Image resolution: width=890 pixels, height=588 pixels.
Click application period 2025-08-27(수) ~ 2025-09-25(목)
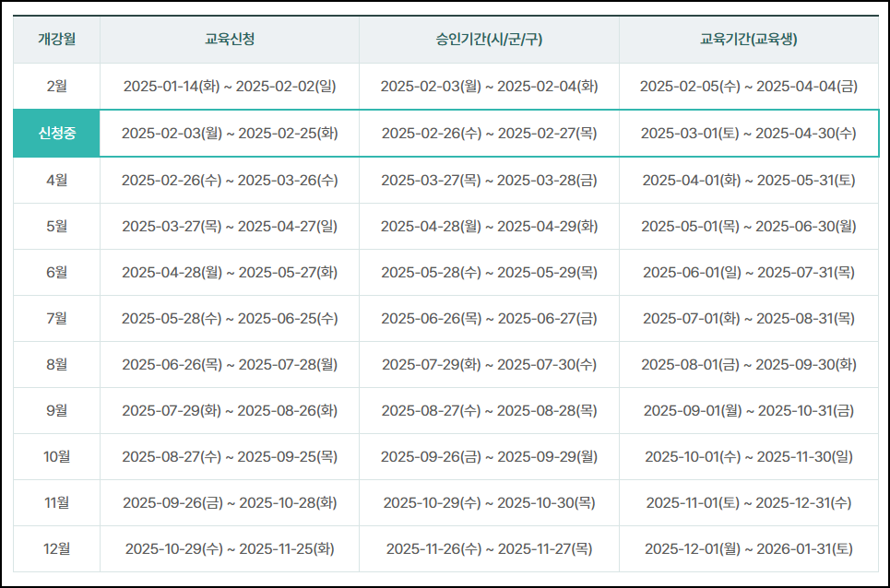(230, 456)
